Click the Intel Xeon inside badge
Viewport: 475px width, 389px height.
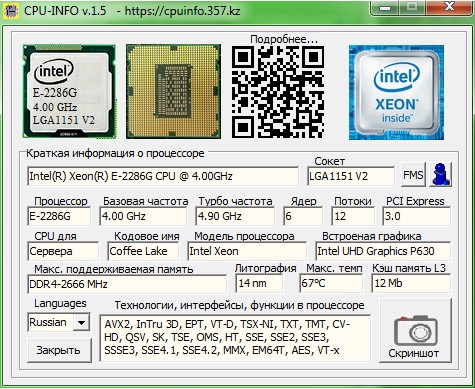tap(396, 92)
